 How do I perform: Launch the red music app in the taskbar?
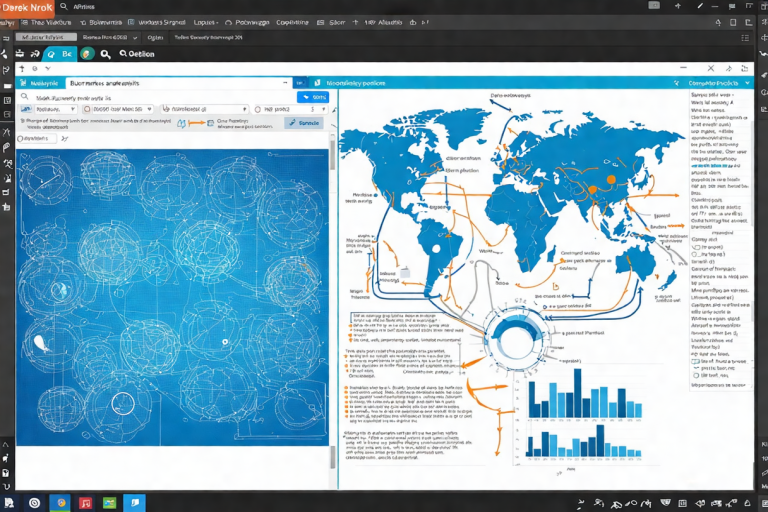85,503
